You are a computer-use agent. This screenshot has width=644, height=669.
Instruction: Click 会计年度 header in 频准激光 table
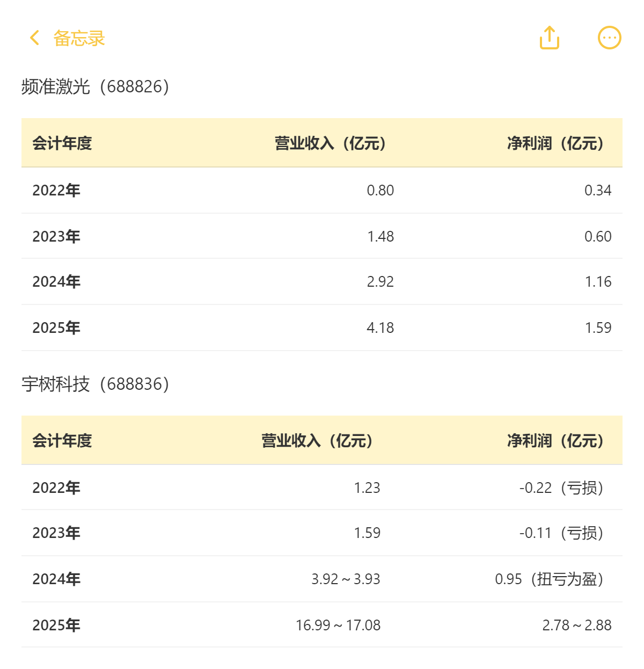pyautogui.click(x=62, y=143)
